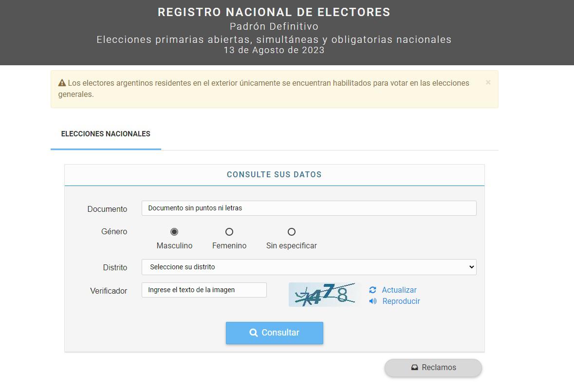The image size is (574, 392).
Task: Expand the district dropdown arrow
Action: pos(471,267)
